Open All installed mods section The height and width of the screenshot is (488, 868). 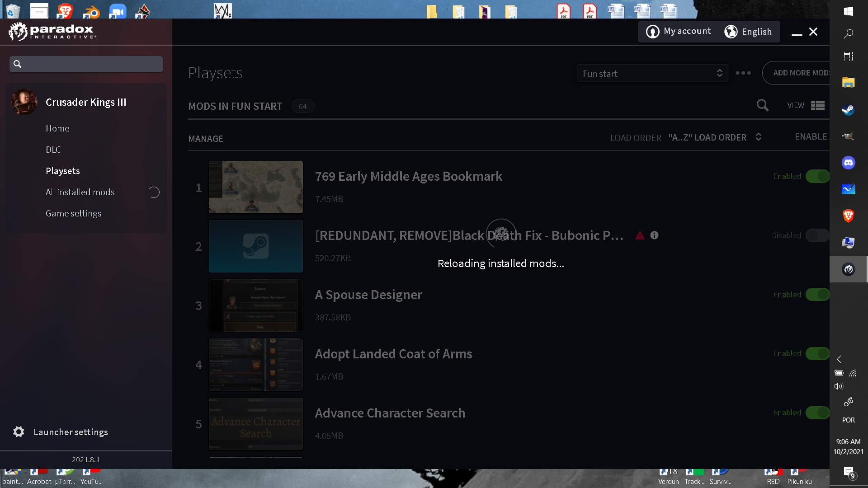(x=80, y=192)
